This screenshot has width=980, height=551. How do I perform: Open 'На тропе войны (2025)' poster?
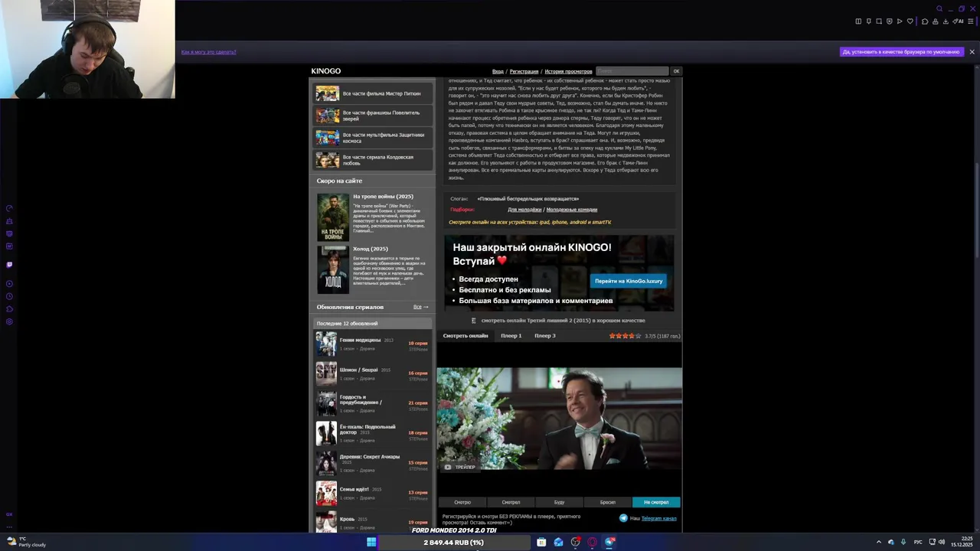click(333, 217)
